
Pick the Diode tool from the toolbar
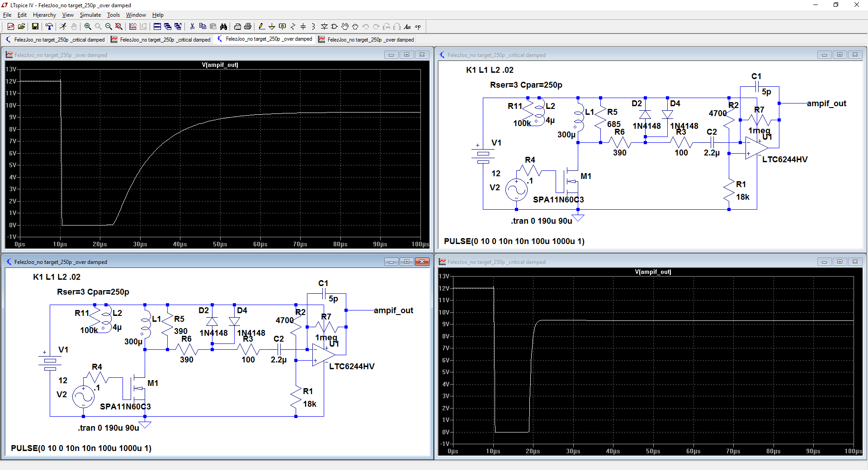pyautogui.click(x=324, y=27)
